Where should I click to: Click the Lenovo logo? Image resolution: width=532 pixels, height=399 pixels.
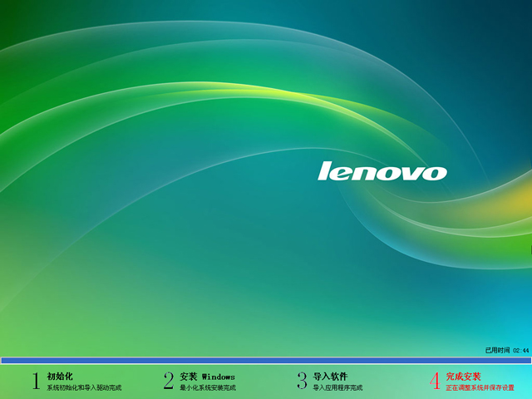[382, 171]
